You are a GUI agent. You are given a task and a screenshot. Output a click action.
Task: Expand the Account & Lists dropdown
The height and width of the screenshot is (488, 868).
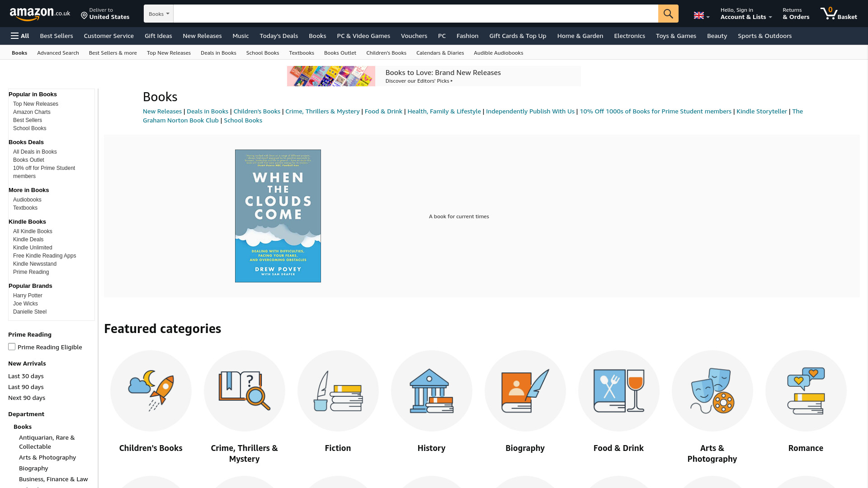pyautogui.click(x=746, y=14)
